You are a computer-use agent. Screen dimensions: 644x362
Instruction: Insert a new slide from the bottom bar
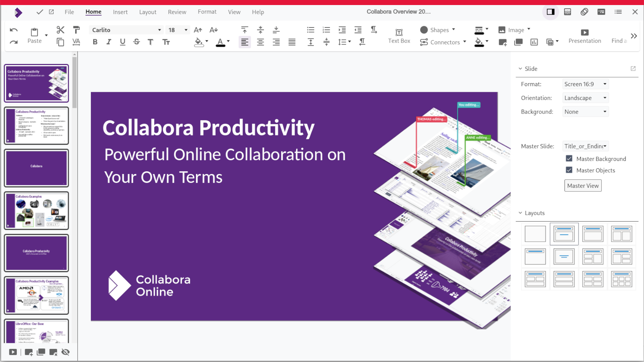coord(28,352)
